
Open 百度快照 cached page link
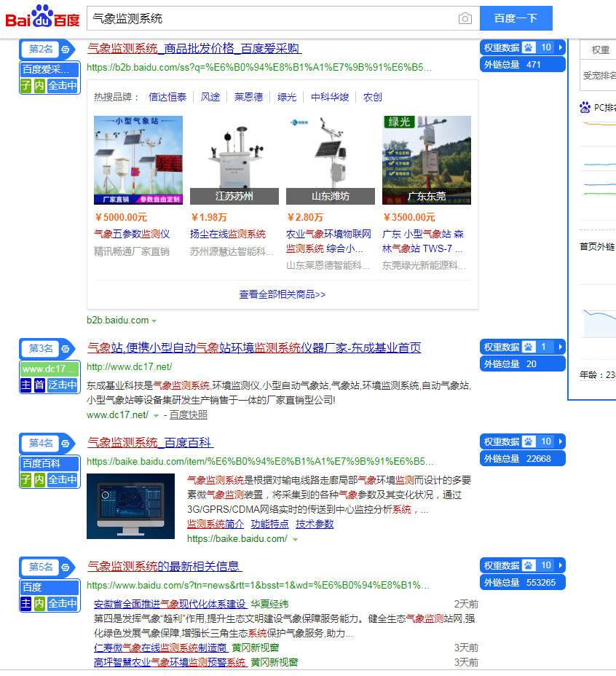coord(189,414)
